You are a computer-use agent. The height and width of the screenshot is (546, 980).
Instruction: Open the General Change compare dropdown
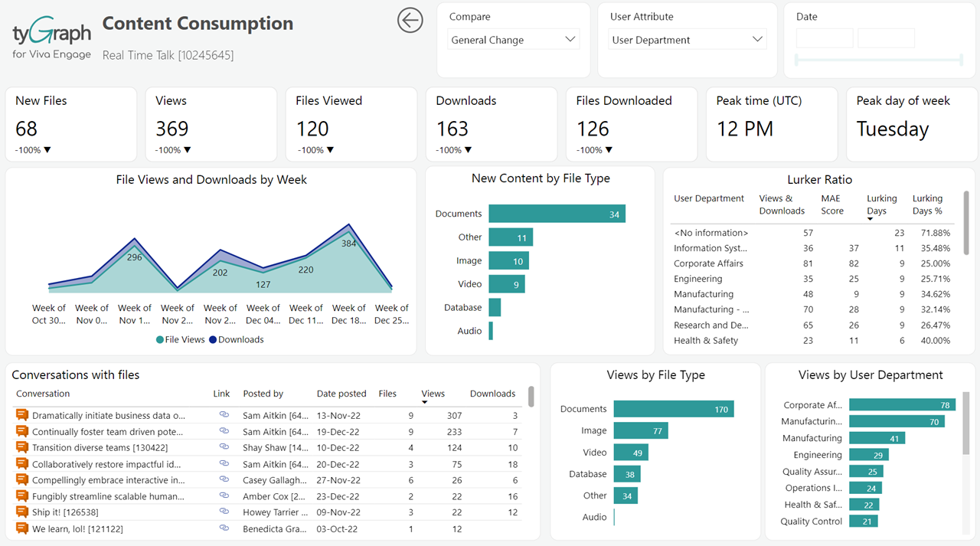point(513,38)
